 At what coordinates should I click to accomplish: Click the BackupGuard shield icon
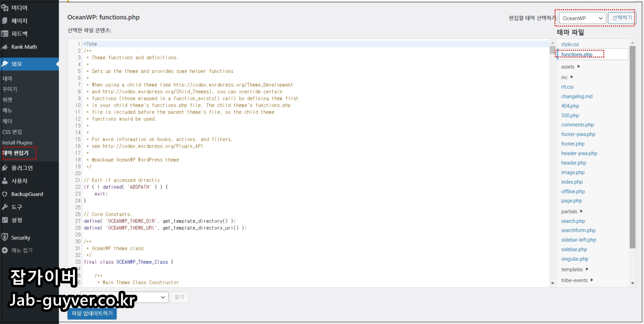5,194
